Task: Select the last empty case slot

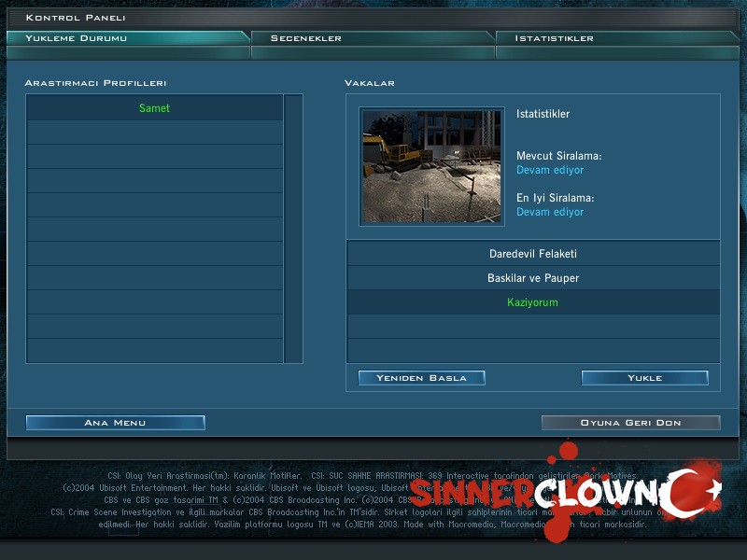Action: (x=533, y=351)
